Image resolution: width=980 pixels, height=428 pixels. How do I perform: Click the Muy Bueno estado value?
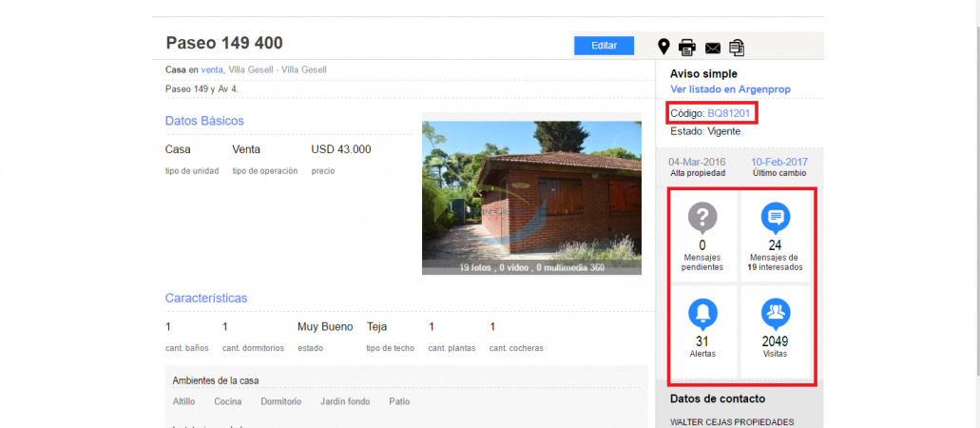[x=325, y=326]
